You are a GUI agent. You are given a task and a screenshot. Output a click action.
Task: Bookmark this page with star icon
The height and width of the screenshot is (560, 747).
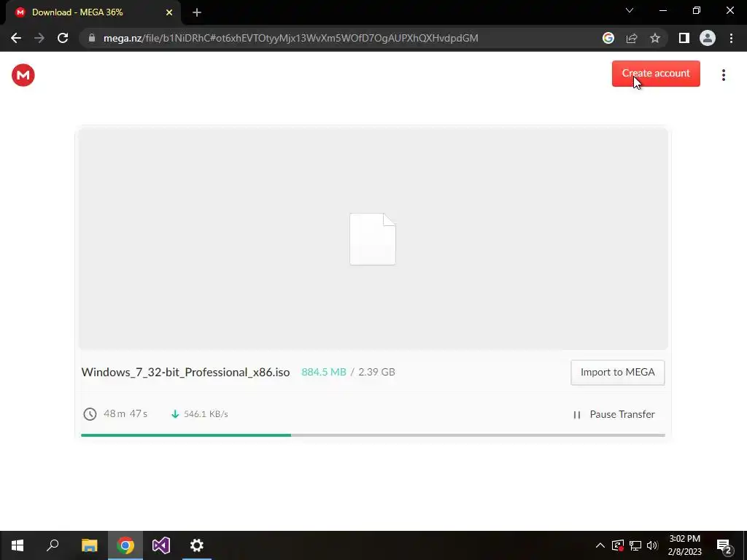coord(655,38)
